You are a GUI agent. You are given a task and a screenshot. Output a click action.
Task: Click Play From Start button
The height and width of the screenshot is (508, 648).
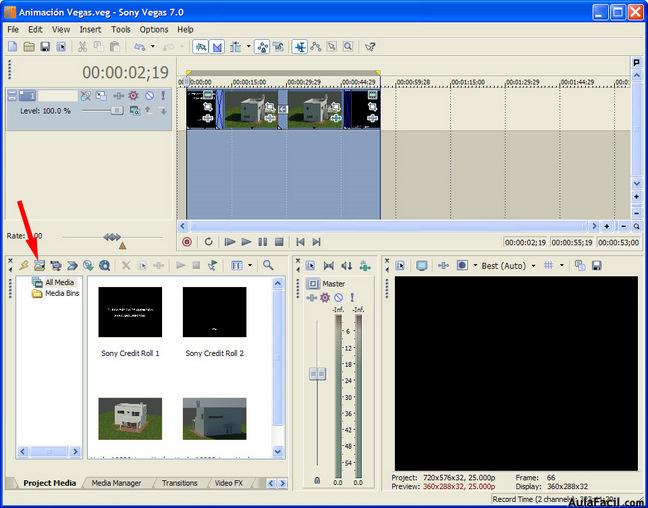230,242
